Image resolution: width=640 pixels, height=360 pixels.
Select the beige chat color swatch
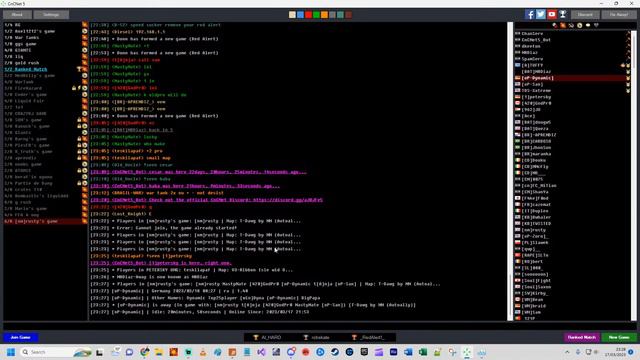point(292,15)
